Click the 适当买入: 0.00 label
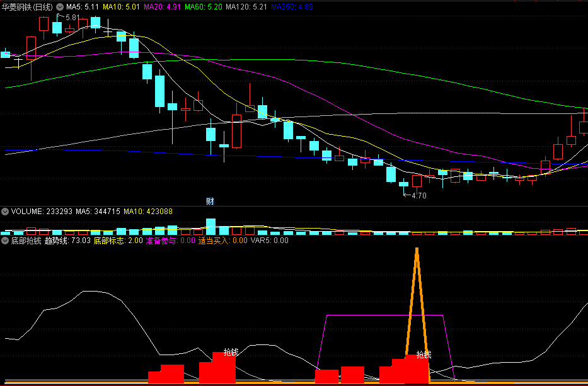588x386 pixels. pyautogui.click(x=222, y=241)
